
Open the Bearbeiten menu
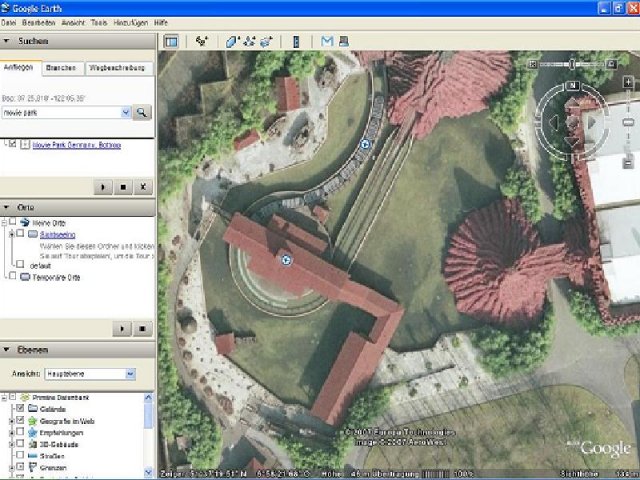pos(39,23)
